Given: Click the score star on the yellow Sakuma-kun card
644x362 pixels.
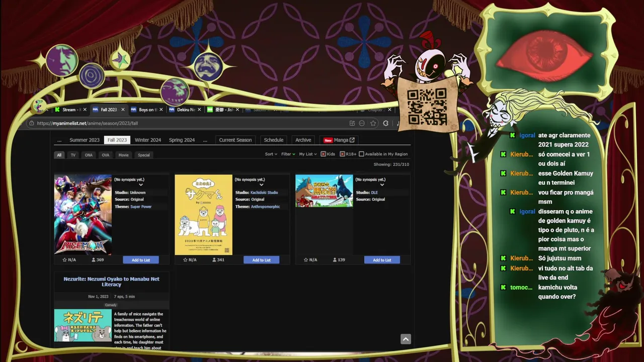Looking at the screenshot, I should tap(185, 260).
